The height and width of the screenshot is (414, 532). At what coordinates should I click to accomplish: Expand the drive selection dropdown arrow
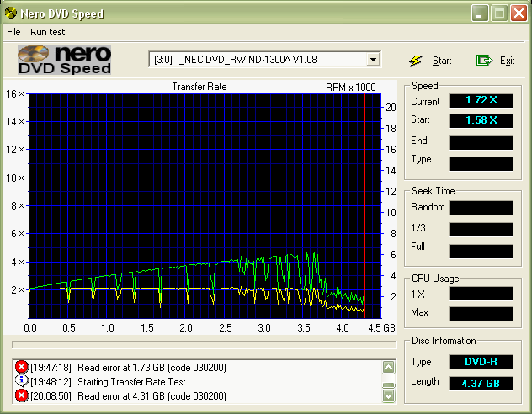[x=373, y=60]
